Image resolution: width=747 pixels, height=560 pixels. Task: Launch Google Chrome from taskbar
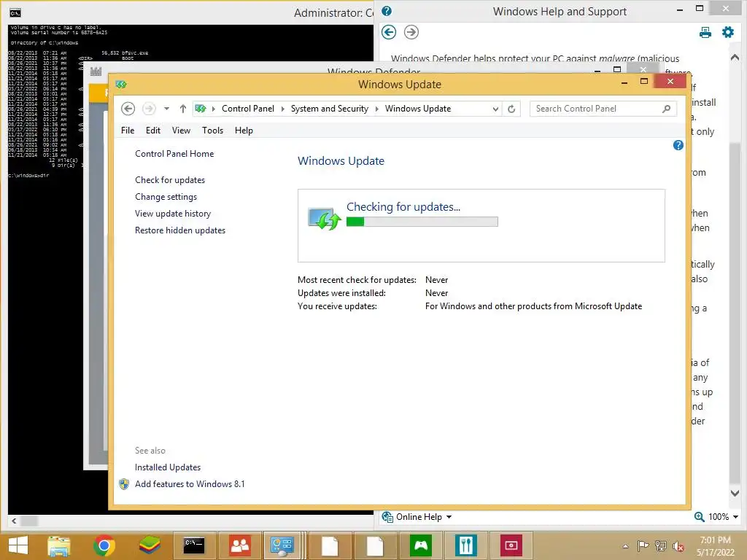coord(104,545)
